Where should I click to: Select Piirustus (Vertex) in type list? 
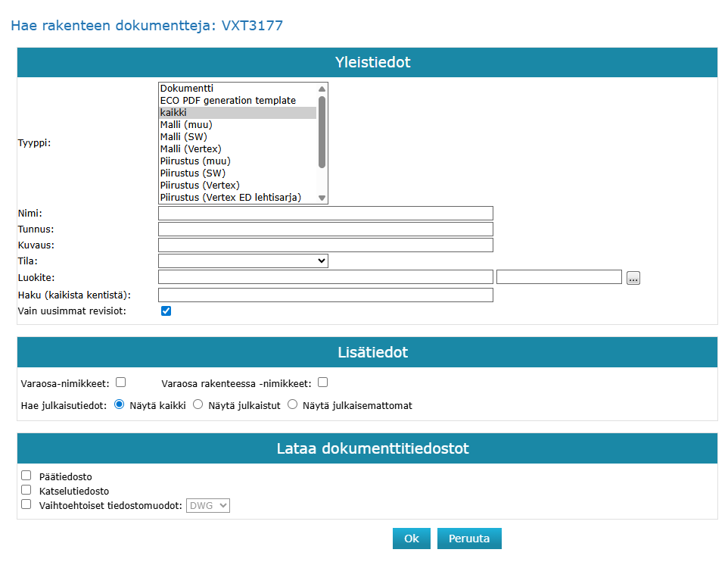pos(200,186)
